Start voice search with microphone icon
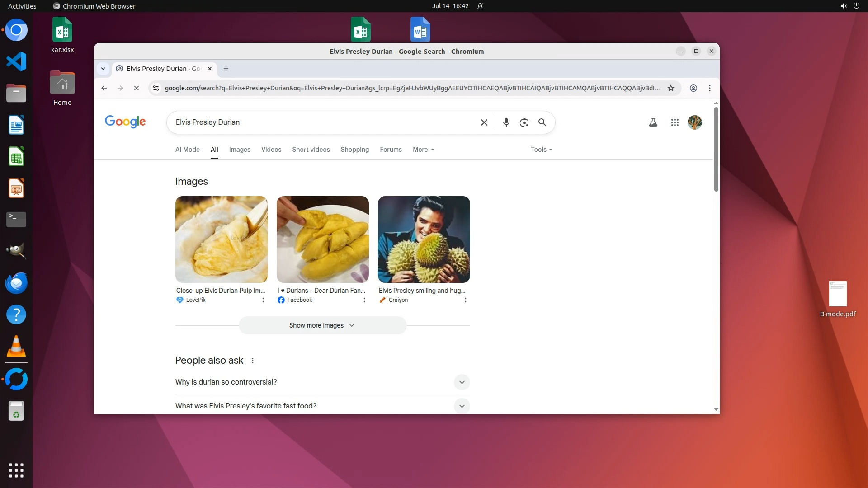The height and width of the screenshot is (488, 868). tap(506, 122)
